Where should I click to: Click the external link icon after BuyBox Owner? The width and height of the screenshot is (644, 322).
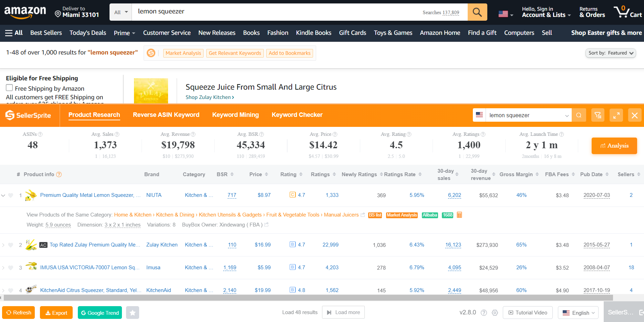[266, 225]
